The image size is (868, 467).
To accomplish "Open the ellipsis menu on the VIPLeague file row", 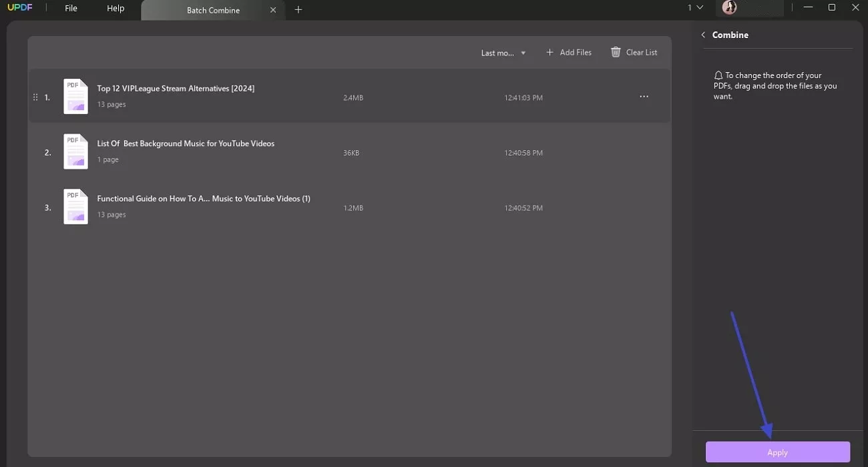I will pos(644,96).
